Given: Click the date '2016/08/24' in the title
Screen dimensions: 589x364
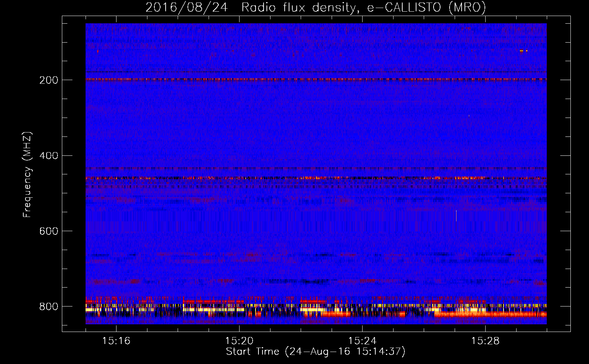Looking at the screenshot, I should (186, 7).
